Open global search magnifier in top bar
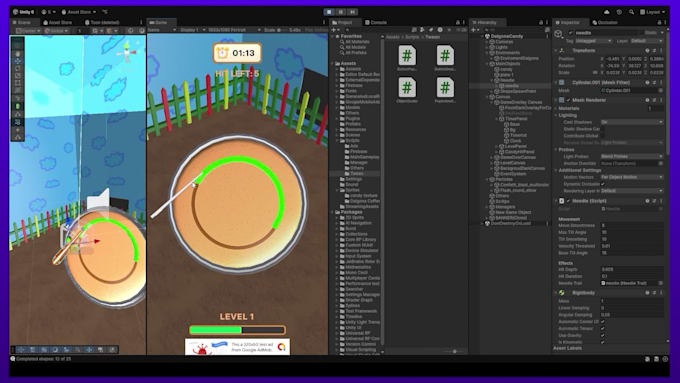680x383 pixels. 631,12
